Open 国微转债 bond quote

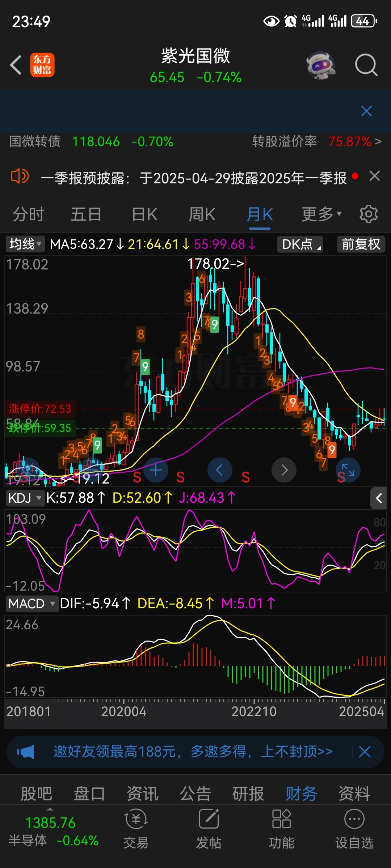point(91,141)
